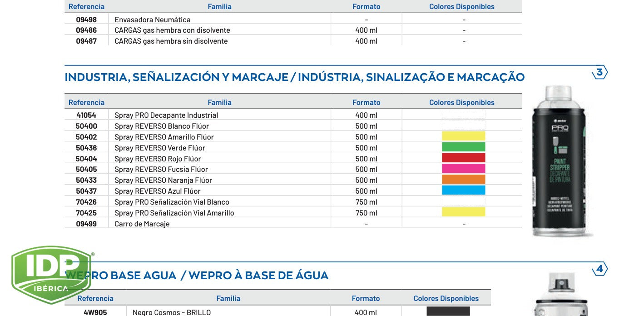
Task: Click the 400 ml format of Decapante Industrial
Action: (x=367, y=115)
